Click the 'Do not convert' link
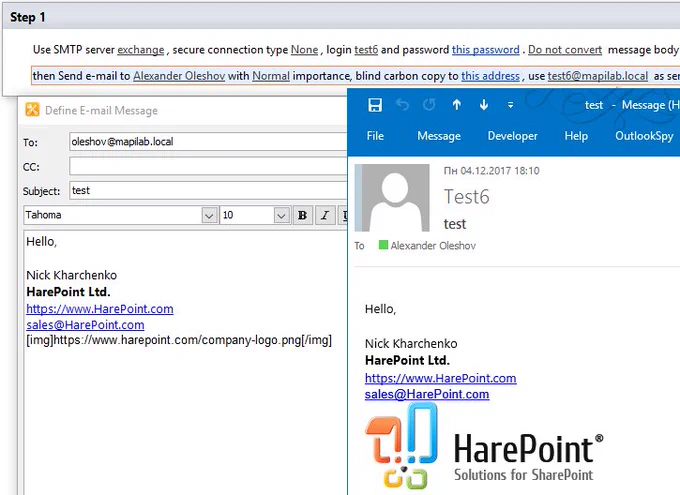This screenshot has width=680, height=495. (x=565, y=50)
